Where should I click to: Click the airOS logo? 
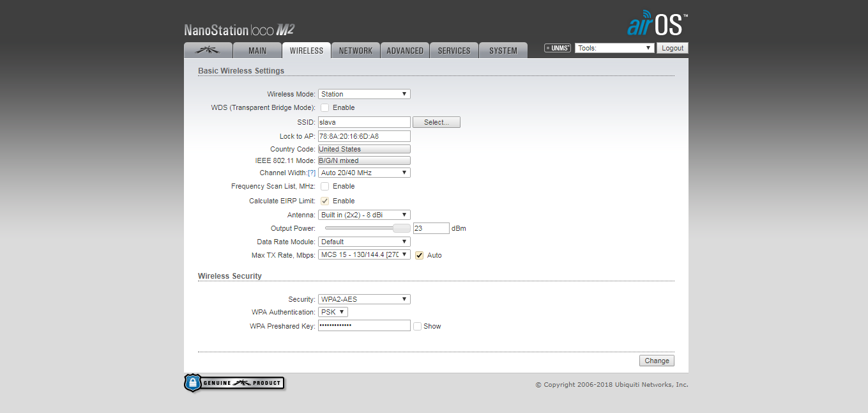coord(657,24)
